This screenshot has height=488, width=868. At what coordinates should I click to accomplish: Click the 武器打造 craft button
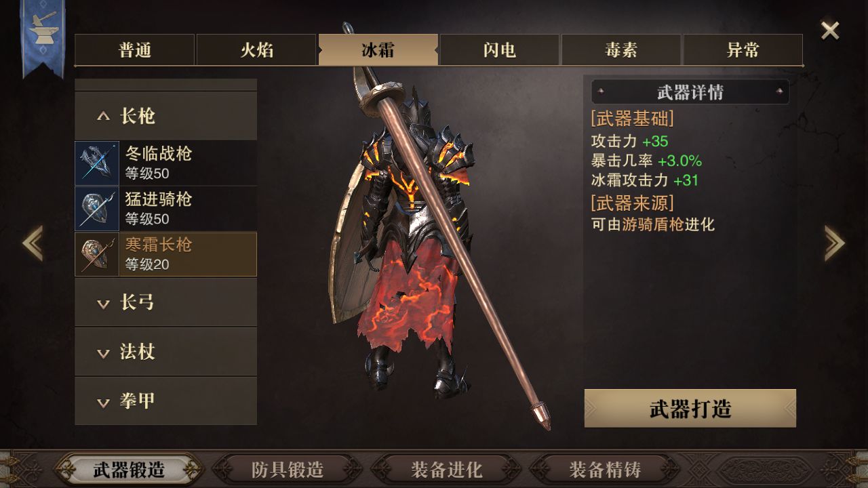click(690, 409)
